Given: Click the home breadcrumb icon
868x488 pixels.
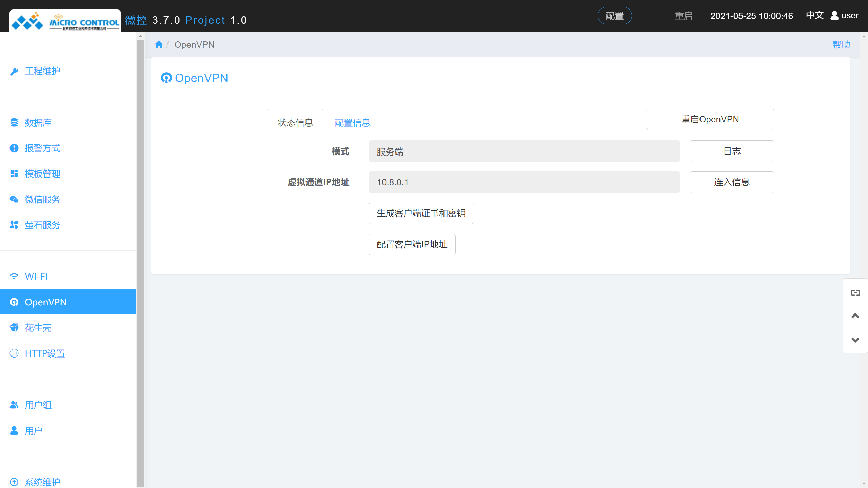Looking at the screenshot, I should pyautogui.click(x=159, y=44).
